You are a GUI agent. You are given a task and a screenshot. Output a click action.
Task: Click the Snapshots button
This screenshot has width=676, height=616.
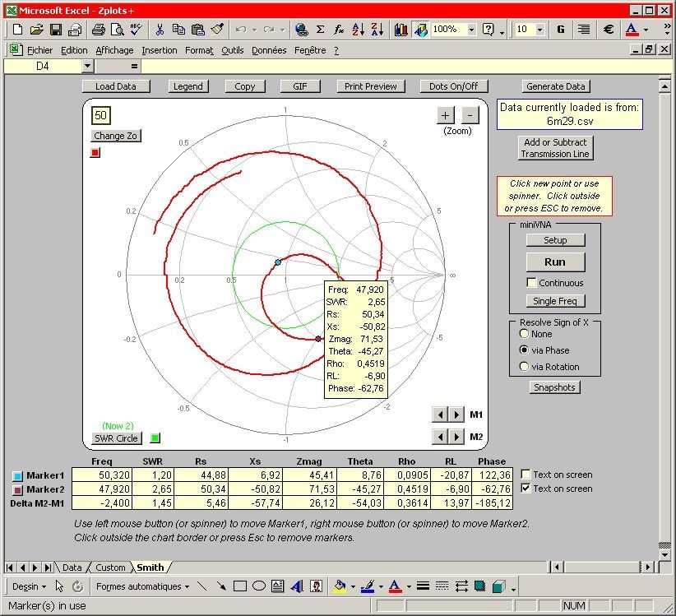click(x=554, y=387)
